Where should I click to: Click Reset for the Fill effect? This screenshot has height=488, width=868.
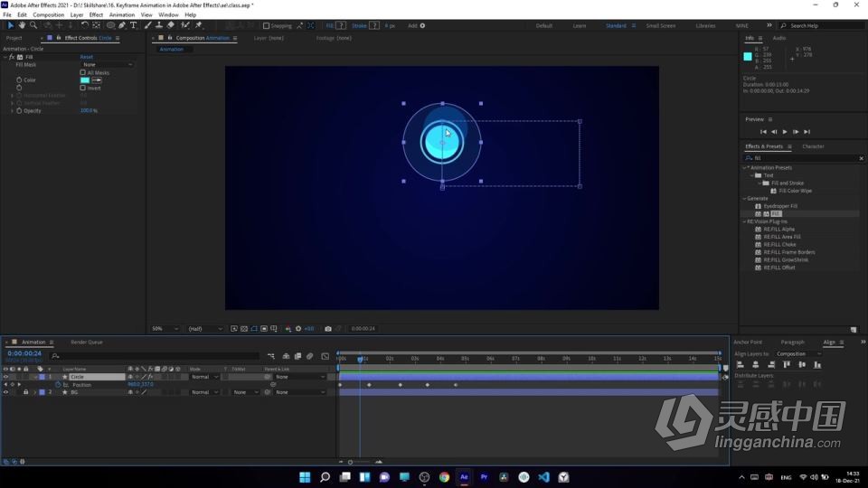click(x=87, y=57)
